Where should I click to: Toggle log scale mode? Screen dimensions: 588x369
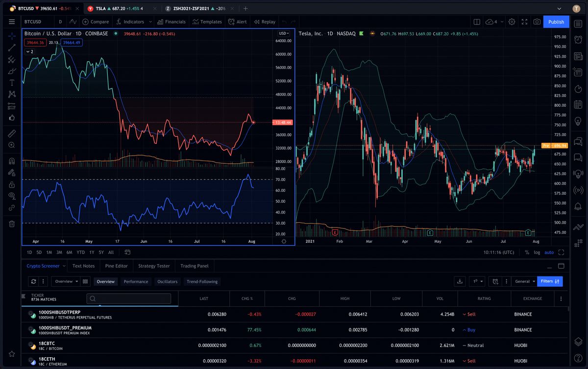(537, 253)
